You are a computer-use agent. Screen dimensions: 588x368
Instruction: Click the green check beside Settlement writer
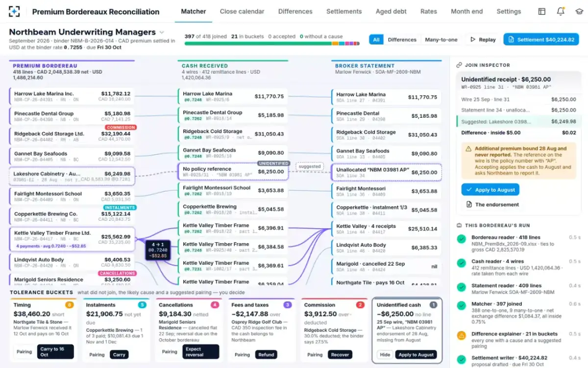[461, 360]
